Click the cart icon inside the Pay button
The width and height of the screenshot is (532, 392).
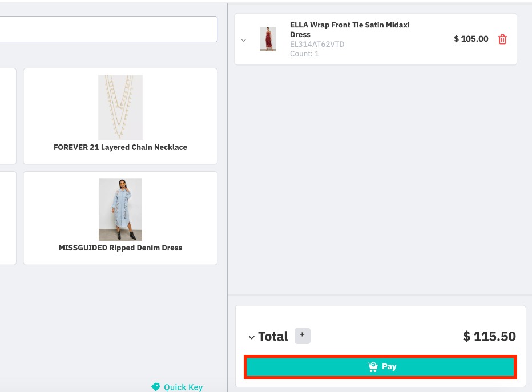click(x=373, y=367)
